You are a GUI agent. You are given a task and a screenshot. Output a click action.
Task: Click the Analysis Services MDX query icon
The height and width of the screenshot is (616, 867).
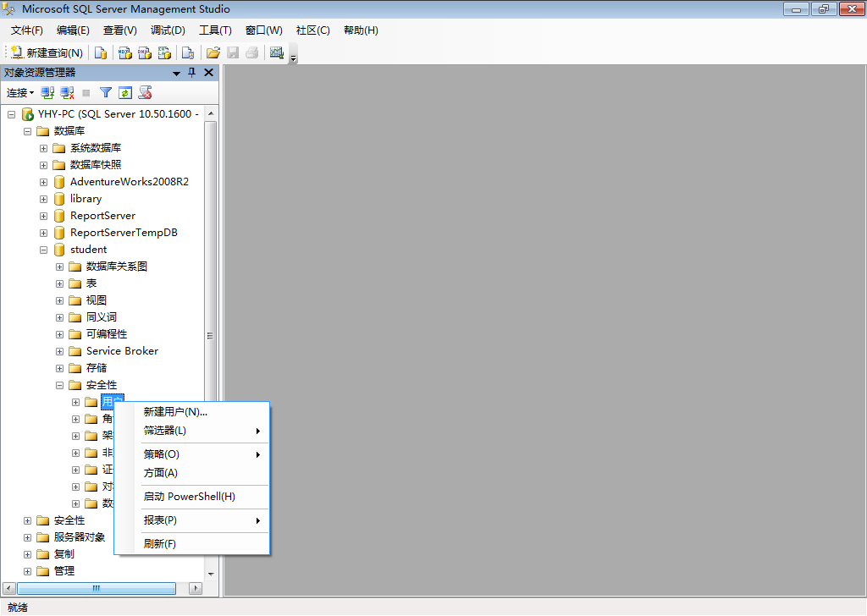point(125,52)
